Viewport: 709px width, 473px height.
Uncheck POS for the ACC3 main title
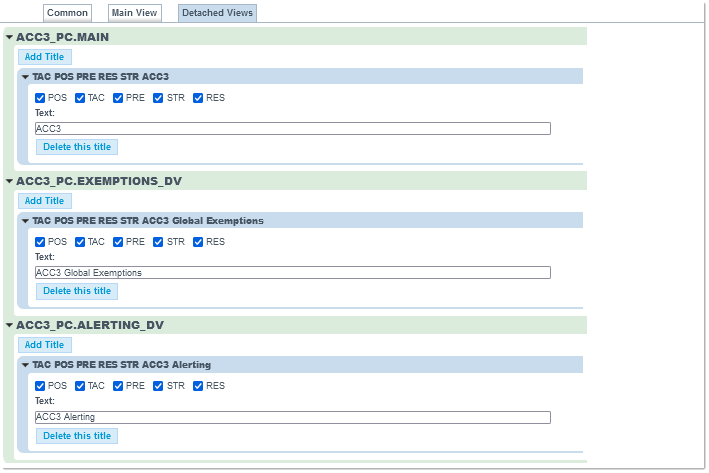(x=40, y=98)
